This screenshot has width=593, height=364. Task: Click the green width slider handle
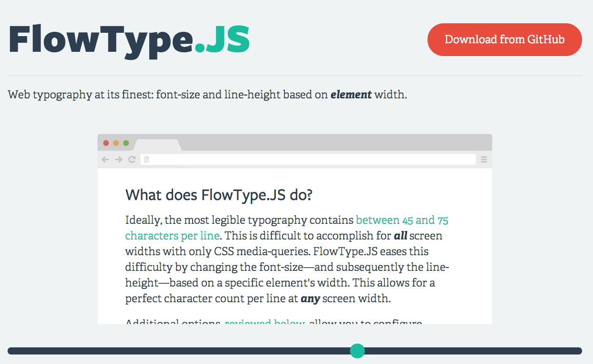[357, 351]
